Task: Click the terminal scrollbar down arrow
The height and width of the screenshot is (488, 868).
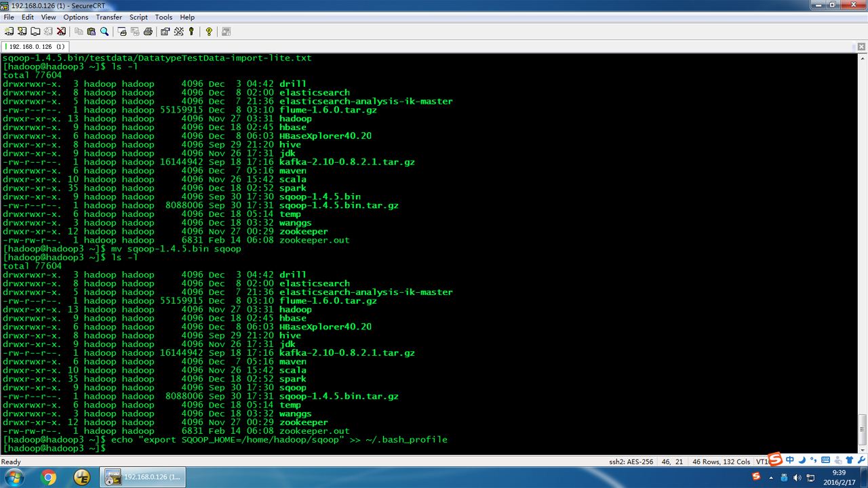Action: click(863, 449)
